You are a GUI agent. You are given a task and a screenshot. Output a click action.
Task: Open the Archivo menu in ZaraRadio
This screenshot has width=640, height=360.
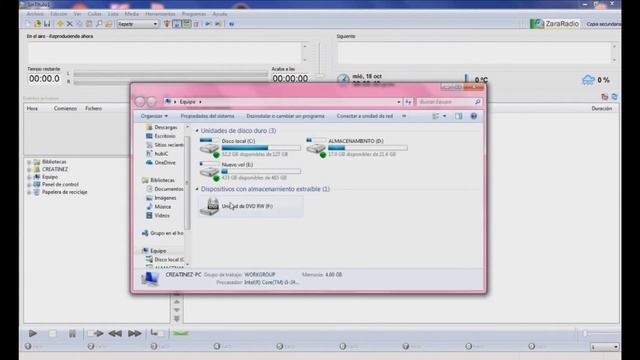pyautogui.click(x=35, y=14)
